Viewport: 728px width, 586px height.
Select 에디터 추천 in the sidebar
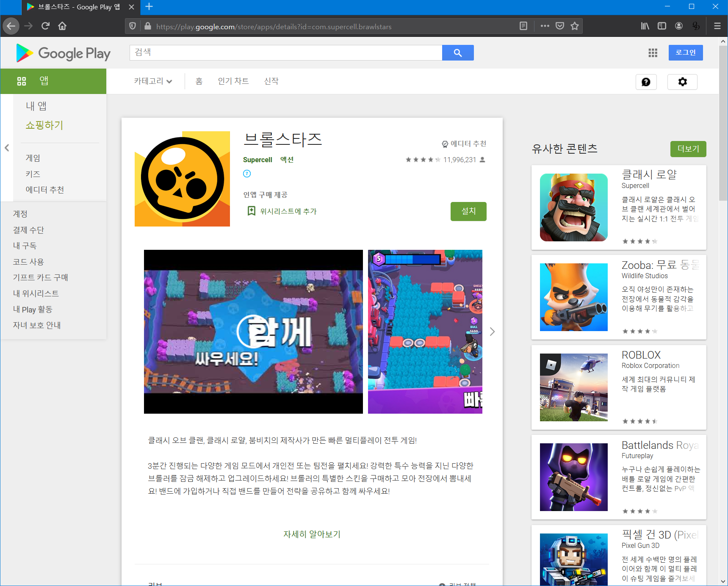(x=45, y=190)
